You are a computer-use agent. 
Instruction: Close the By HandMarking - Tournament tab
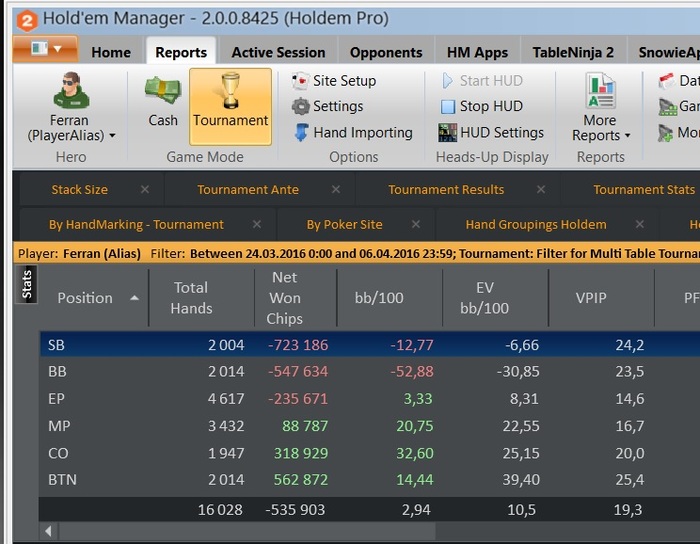(257, 224)
